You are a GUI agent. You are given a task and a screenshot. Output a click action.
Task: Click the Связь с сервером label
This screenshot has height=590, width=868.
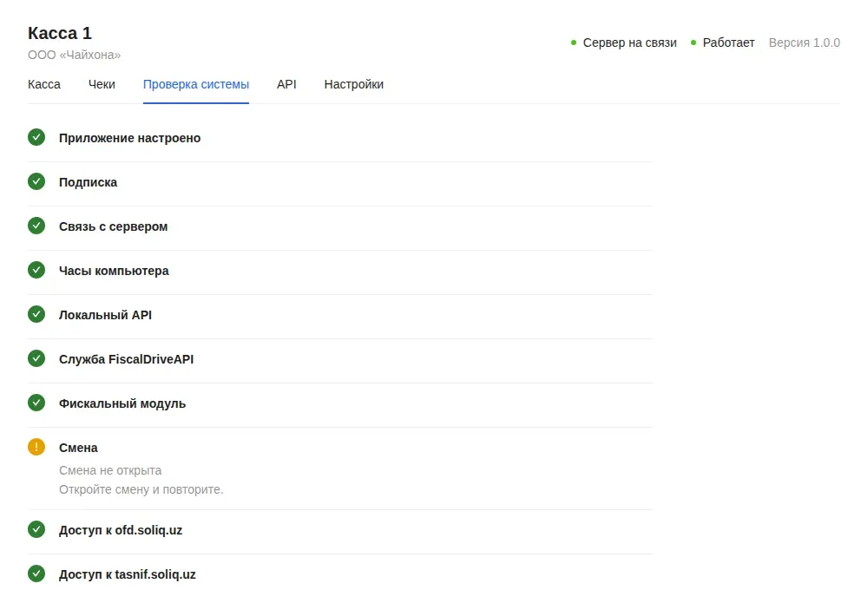tap(114, 226)
